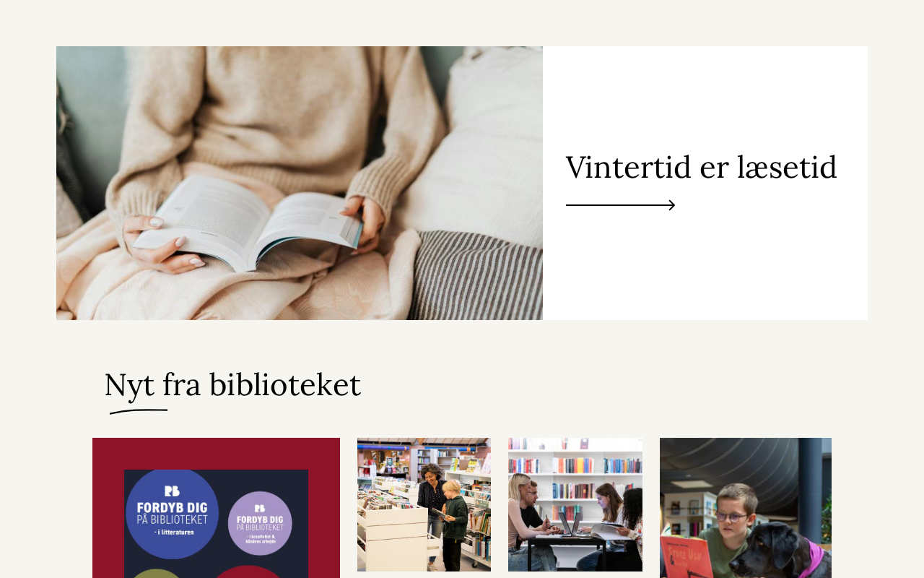The image size is (924, 578).
Task: Open thumbnail of woman and boy browsing
Action: click(424, 504)
